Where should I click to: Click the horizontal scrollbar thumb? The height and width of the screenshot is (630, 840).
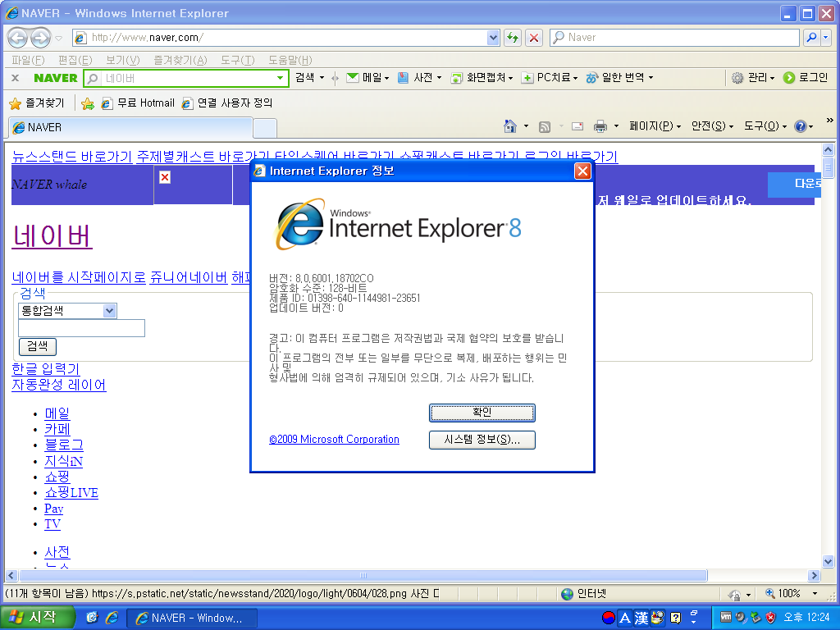(363, 575)
